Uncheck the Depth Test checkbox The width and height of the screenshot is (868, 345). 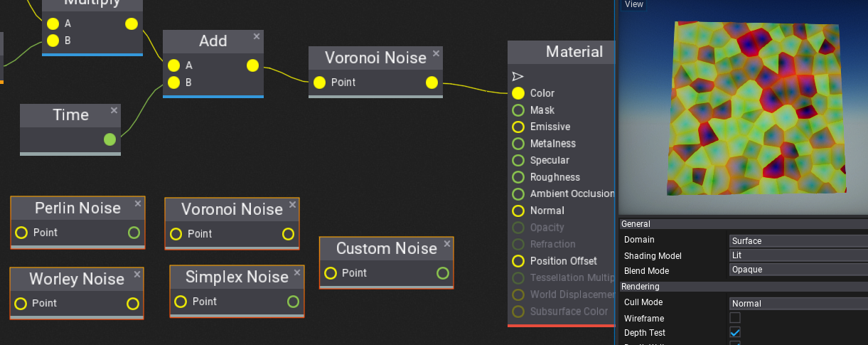pos(735,332)
